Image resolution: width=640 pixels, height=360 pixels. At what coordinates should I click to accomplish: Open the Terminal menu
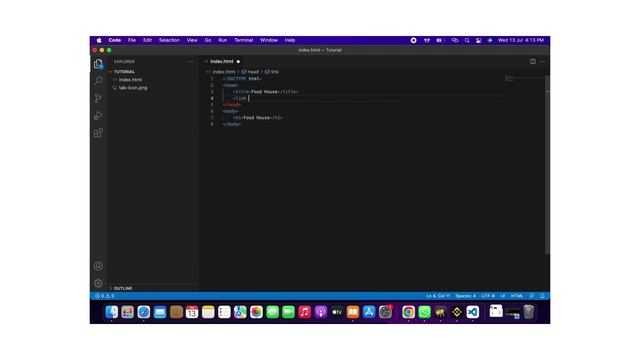[x=244, y=40]
